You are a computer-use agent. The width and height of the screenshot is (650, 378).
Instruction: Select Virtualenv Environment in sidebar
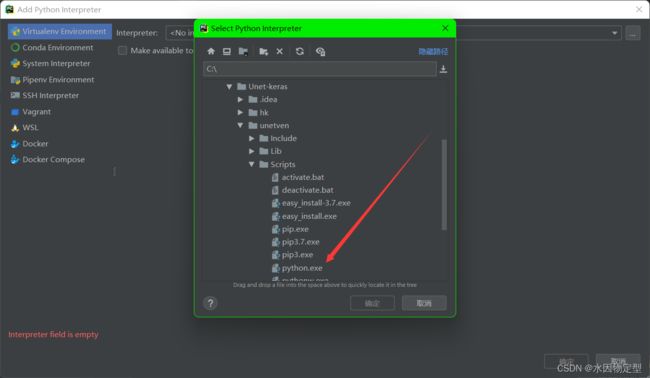tap(60, 32)
